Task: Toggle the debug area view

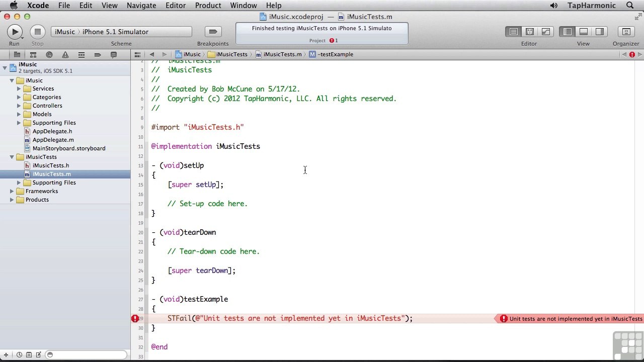Action: coord(584,32)
